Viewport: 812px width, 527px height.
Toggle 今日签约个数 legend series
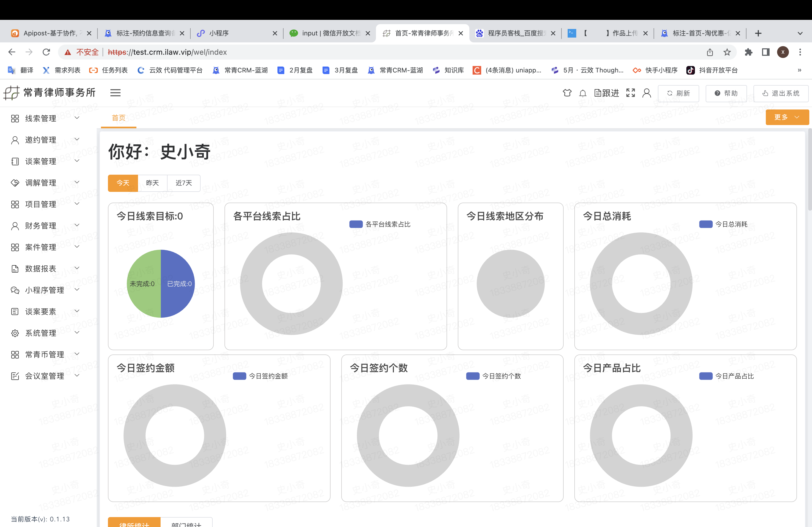[x=493, y=376]
